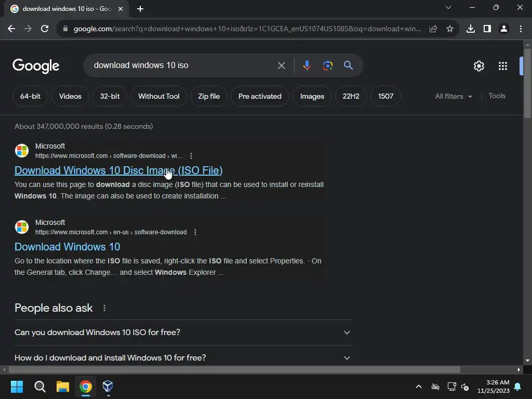Select the Zip file filter chip

pyautogui.click(x=209, y=96)
